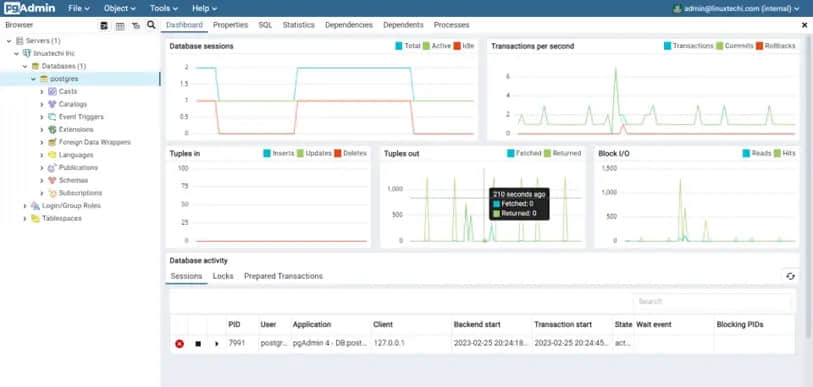
Task: Open the Object menu
Action: (120, 8)
